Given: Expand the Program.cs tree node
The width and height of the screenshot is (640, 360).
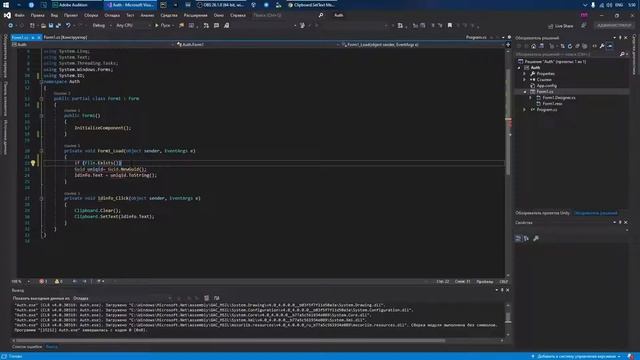Looking at the screenshot, I should pos(525,109).
